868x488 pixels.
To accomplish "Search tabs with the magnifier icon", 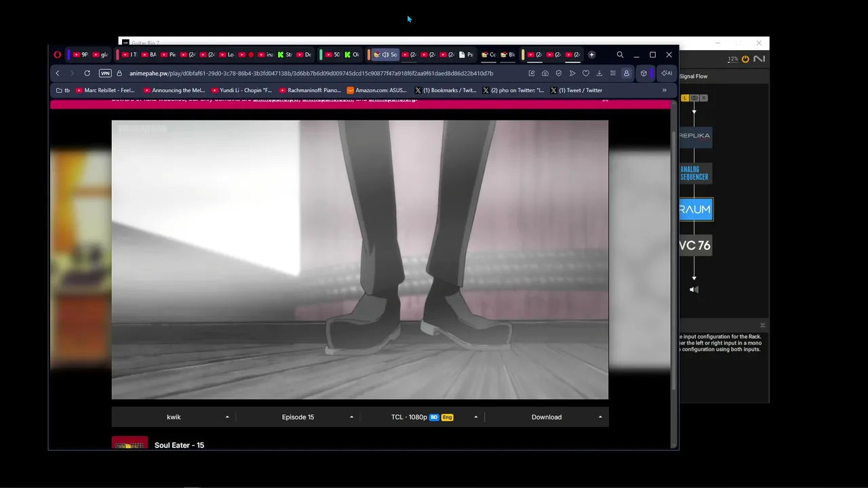I will (620, 55).
